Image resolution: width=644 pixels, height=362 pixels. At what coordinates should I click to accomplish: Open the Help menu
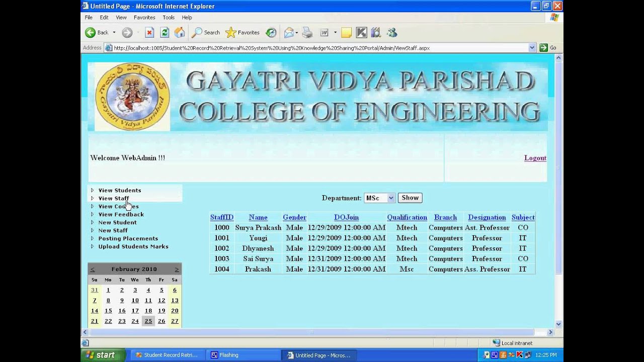click(187, 17)
